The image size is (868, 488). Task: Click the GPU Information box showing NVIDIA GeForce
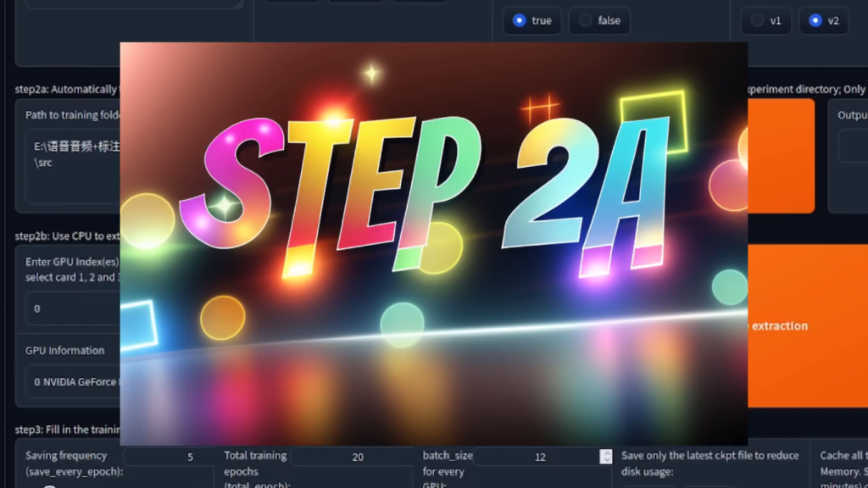point(73,382)
